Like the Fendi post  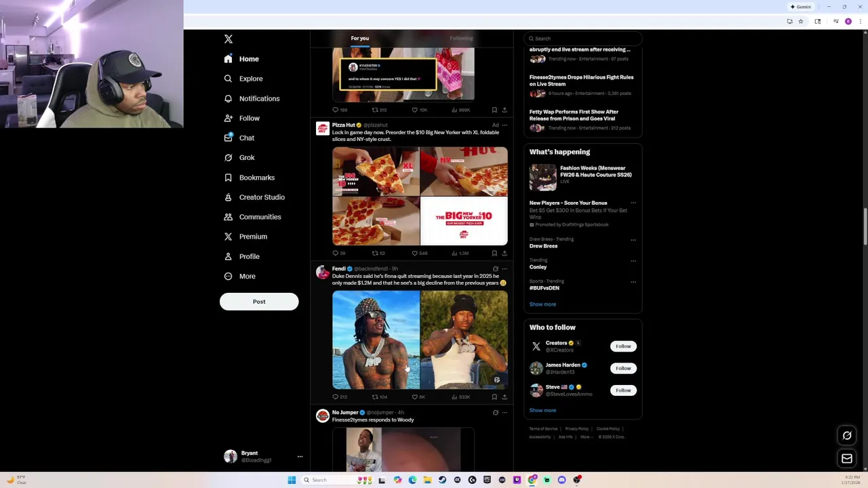(418, 397)
